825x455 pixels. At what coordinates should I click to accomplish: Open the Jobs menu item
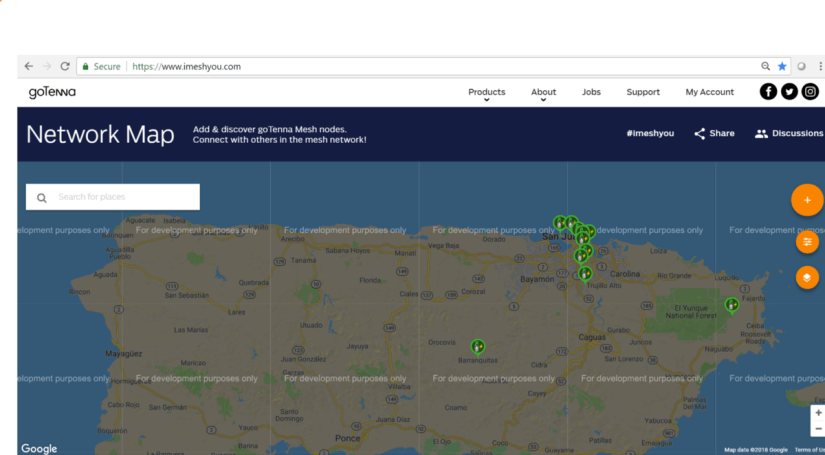coord(591,92)
